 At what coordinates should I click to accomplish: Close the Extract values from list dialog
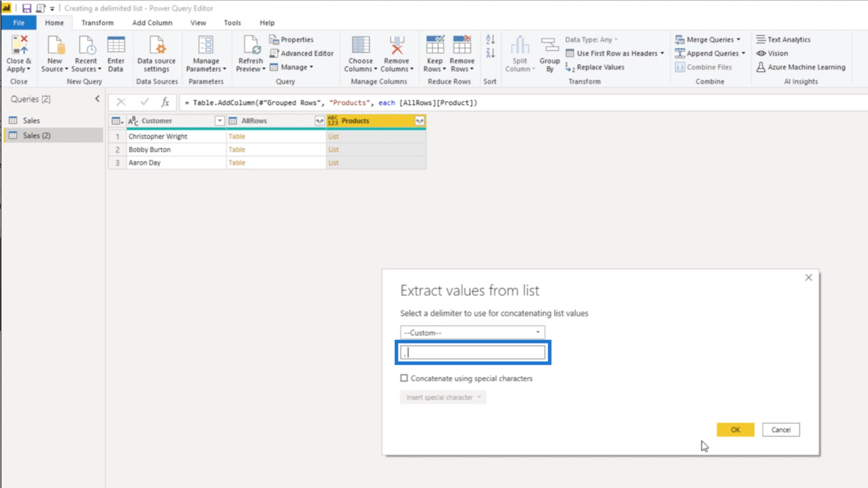(x=809, y=278)
